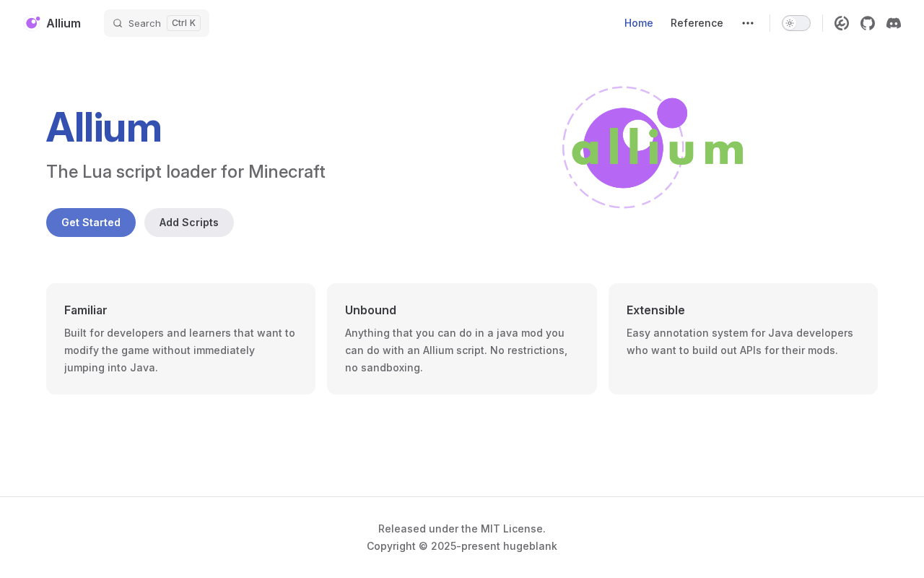Click the Search input box
Image resolution: width=924 pixels, height=578 pixels.
pyautogui.click(x=144, y=23)
